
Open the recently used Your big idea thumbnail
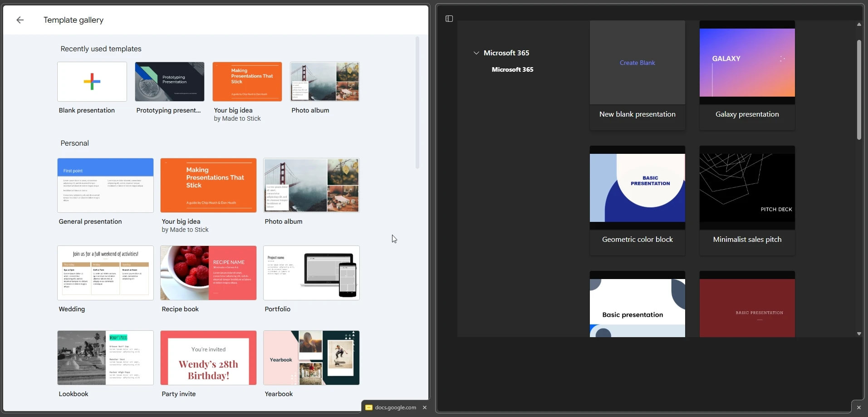(x=247, y=82)
